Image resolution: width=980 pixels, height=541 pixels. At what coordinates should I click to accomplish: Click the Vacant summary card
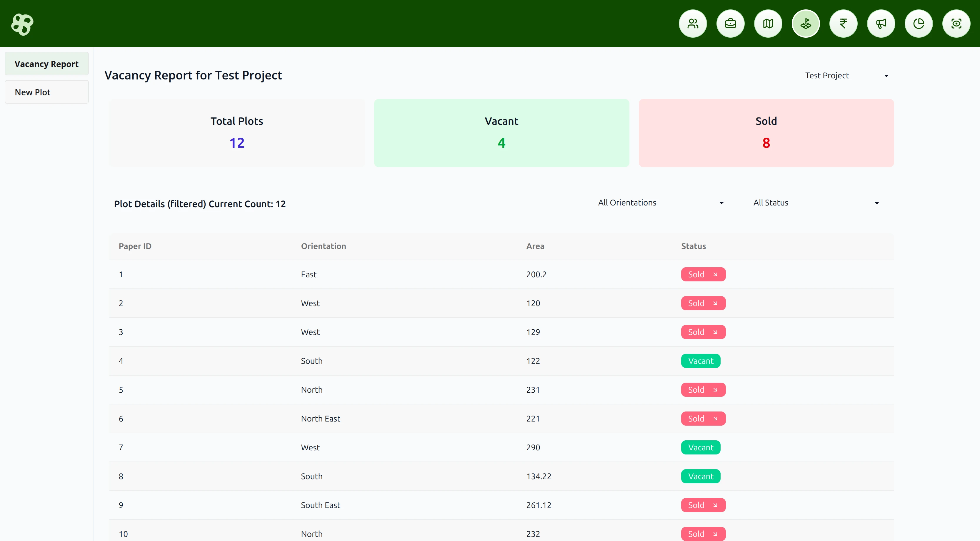click(501, 133)
